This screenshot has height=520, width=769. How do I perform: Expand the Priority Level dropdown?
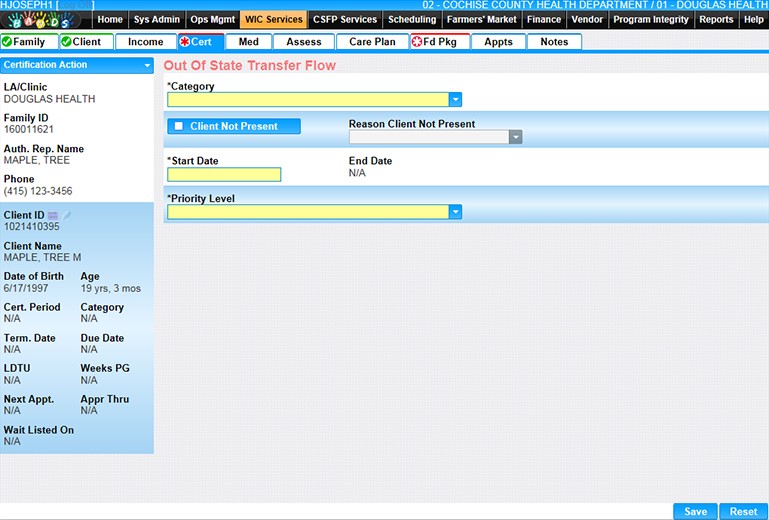click(x=455, y=212)
